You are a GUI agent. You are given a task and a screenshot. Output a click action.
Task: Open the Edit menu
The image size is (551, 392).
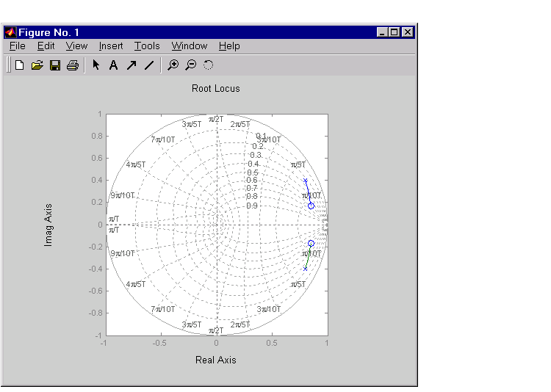[46, 46]
